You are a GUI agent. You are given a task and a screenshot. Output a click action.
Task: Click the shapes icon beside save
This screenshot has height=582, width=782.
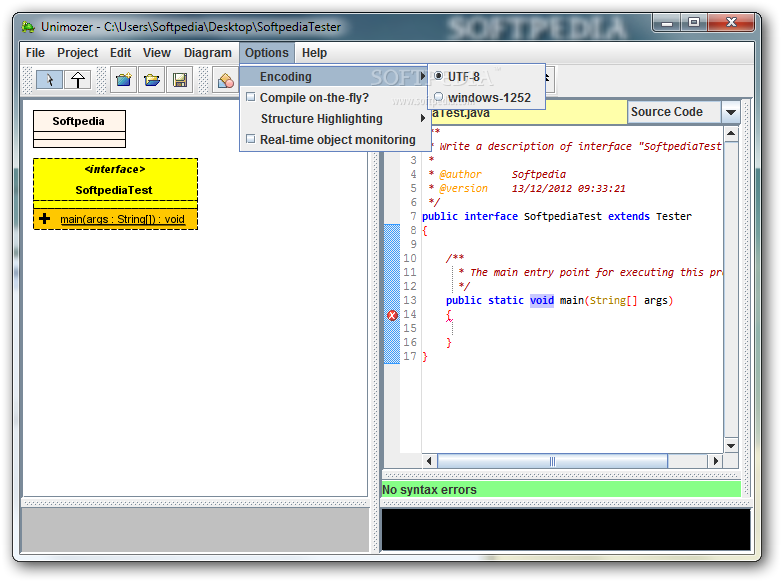coord(226,80)
